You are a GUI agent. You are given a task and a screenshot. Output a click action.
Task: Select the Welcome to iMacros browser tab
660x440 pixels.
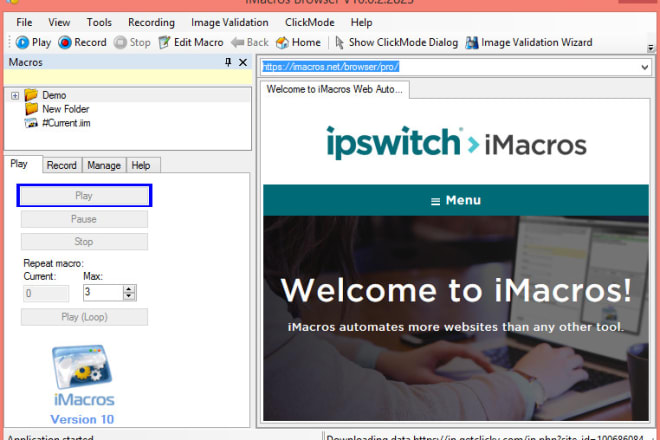click(x=335, y=89)
